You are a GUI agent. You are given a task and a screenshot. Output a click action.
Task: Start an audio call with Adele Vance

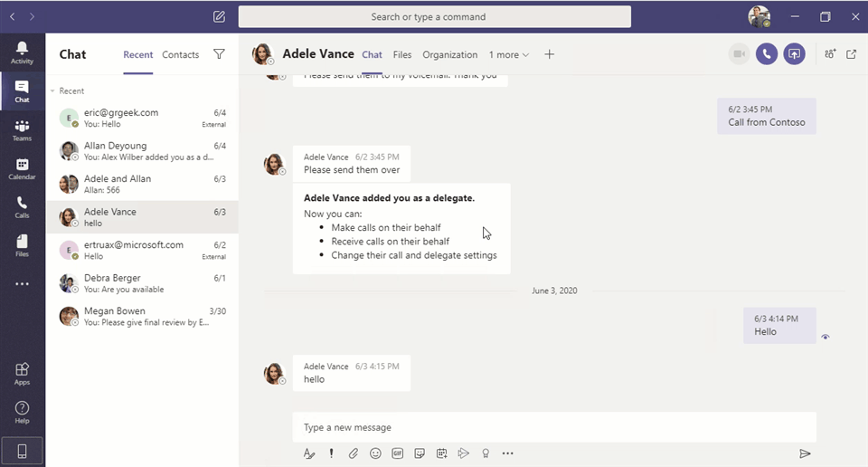click(767, 53)
